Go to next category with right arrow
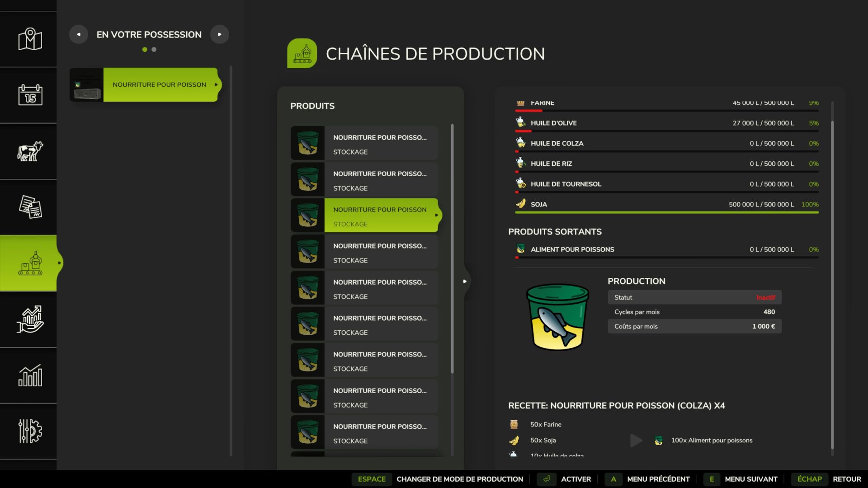This screenshot has width=868, height=488. (x=220, y=34)
